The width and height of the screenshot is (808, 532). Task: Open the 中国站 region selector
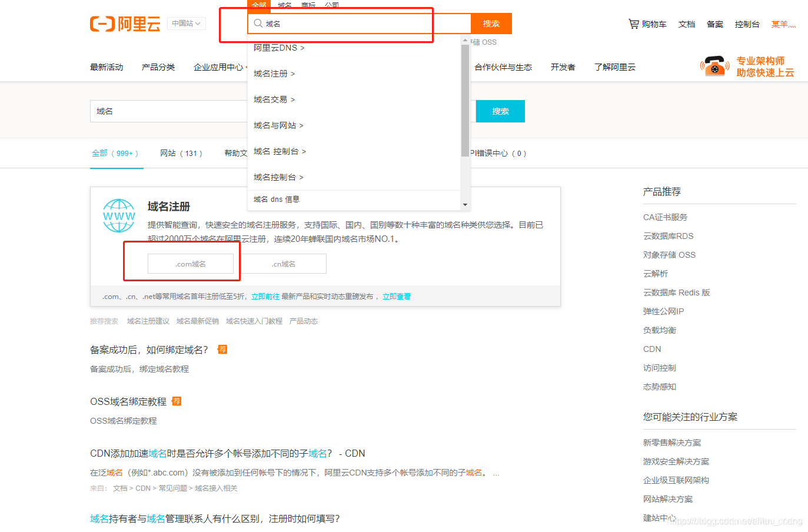(x=186, y=23)
